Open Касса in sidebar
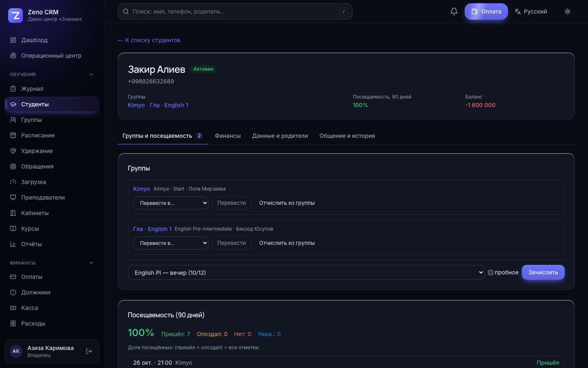This screenshot has width=588, height=368. tap(52, 308)
